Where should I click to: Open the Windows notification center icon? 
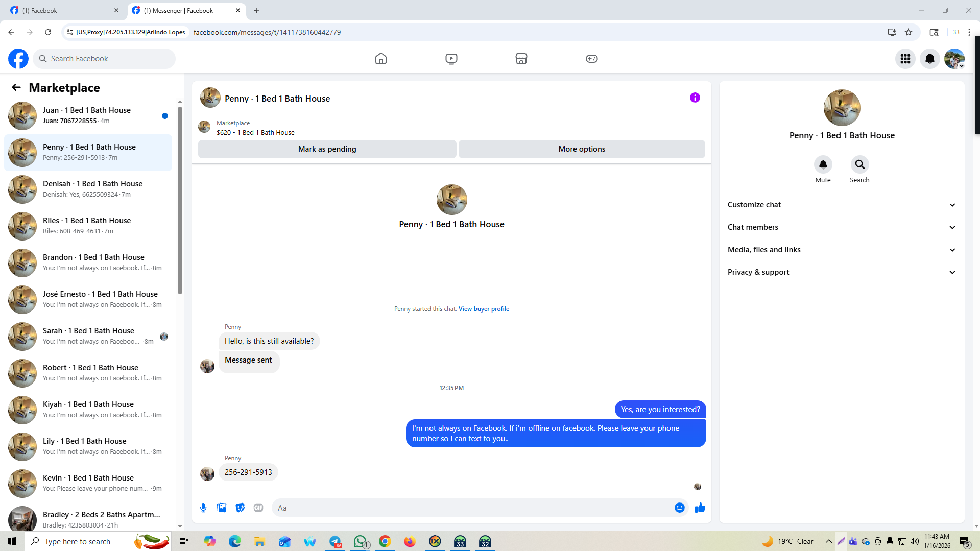[965, 541]
